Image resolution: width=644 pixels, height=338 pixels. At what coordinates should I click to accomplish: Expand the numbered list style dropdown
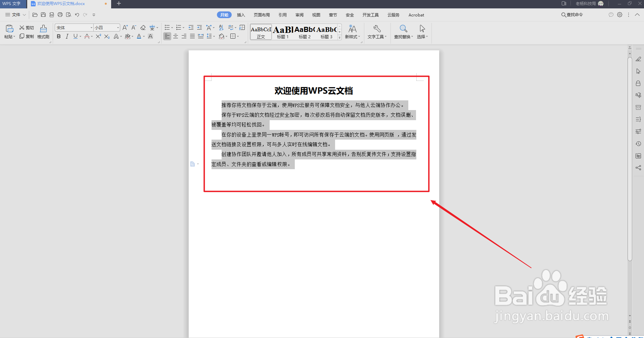[x=183, y=28]
